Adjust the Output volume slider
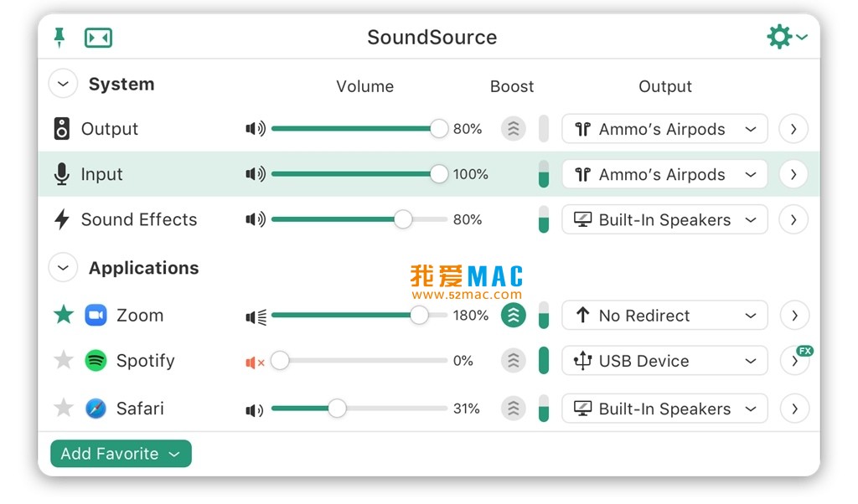858x504 pixels. coord(359,129)
